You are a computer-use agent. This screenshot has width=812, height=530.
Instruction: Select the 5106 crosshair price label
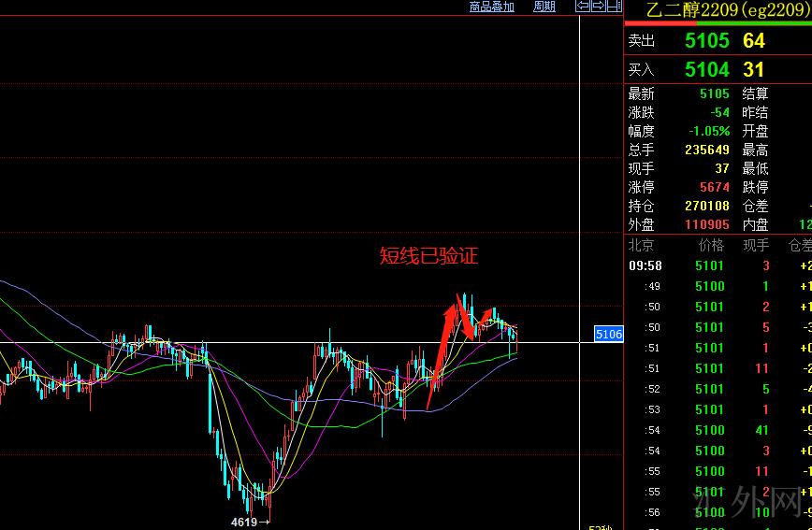point(608,335)
